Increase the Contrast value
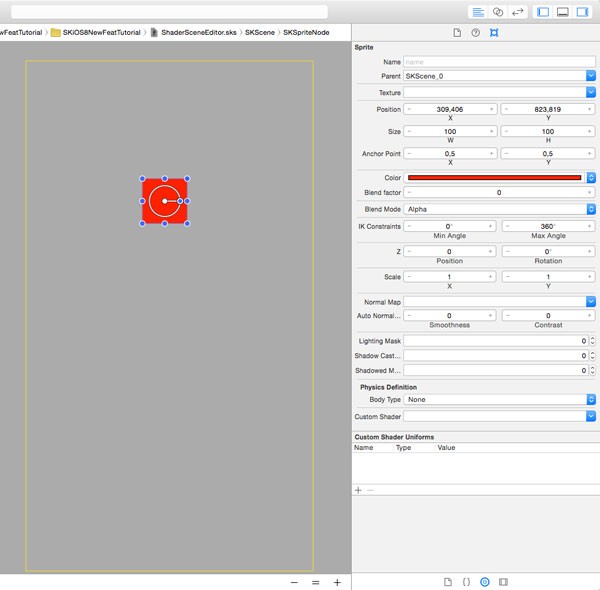 point(589,316)
